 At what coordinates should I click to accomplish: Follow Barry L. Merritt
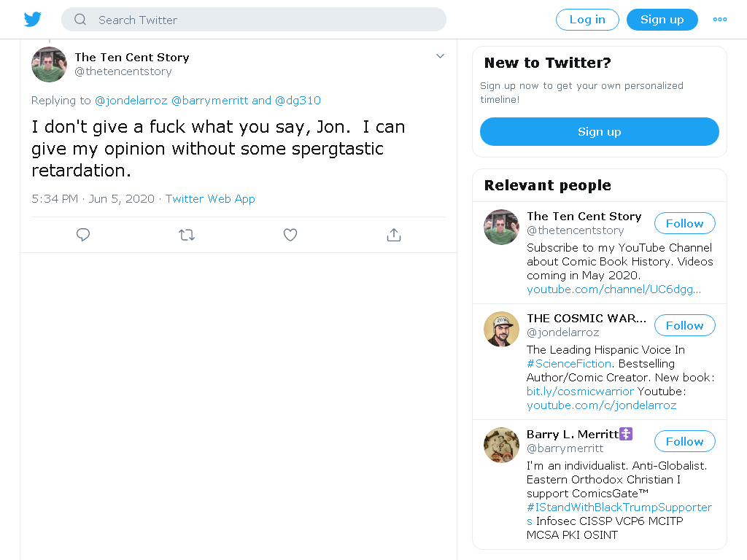click(x=684, y=441)
